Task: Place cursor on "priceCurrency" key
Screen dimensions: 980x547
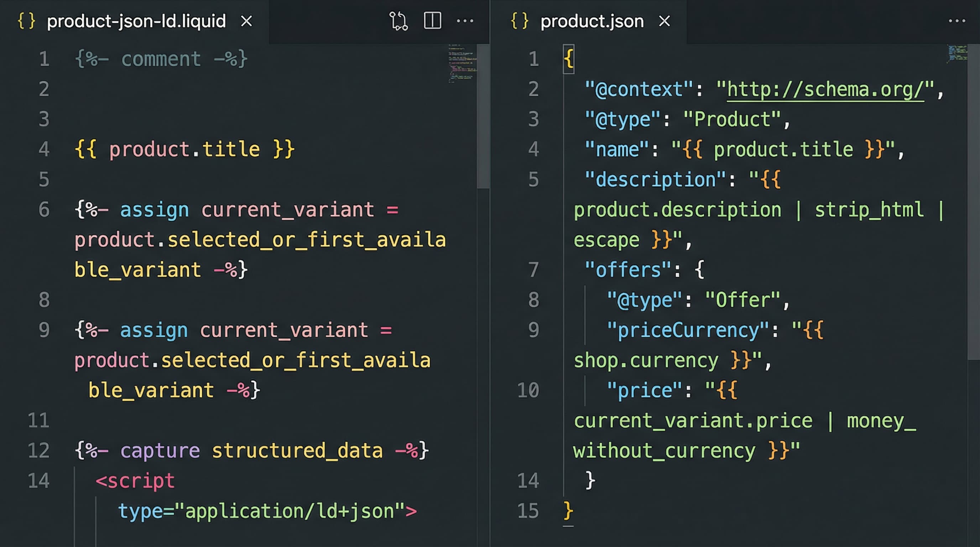Action: tap(688, 330)
